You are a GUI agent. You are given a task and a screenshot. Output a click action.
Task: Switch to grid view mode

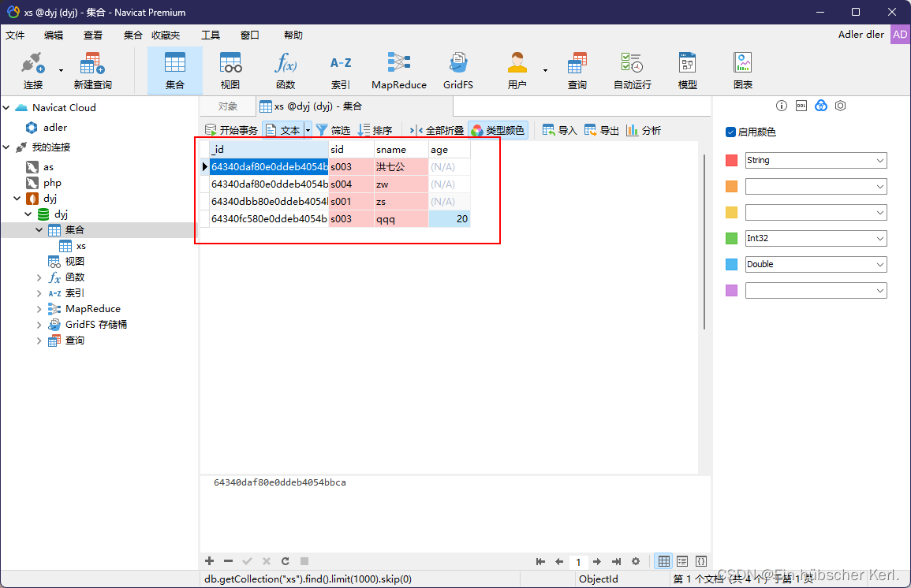(x=663, y=561)
